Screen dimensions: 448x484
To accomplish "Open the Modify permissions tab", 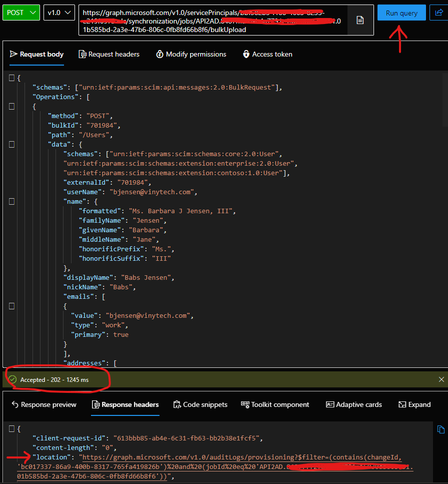I will coord(191,54).
